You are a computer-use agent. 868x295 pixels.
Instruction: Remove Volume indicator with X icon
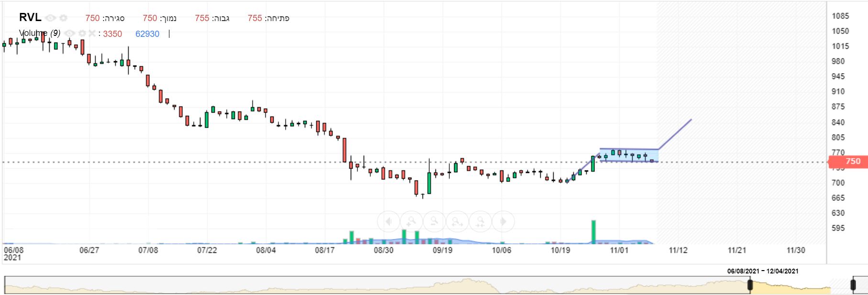coord(92,34)
